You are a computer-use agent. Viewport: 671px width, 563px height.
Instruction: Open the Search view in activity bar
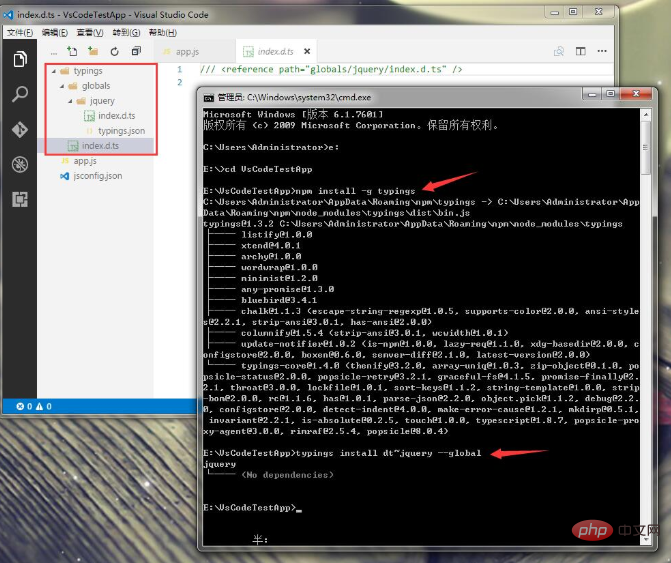tap(19, 95)
